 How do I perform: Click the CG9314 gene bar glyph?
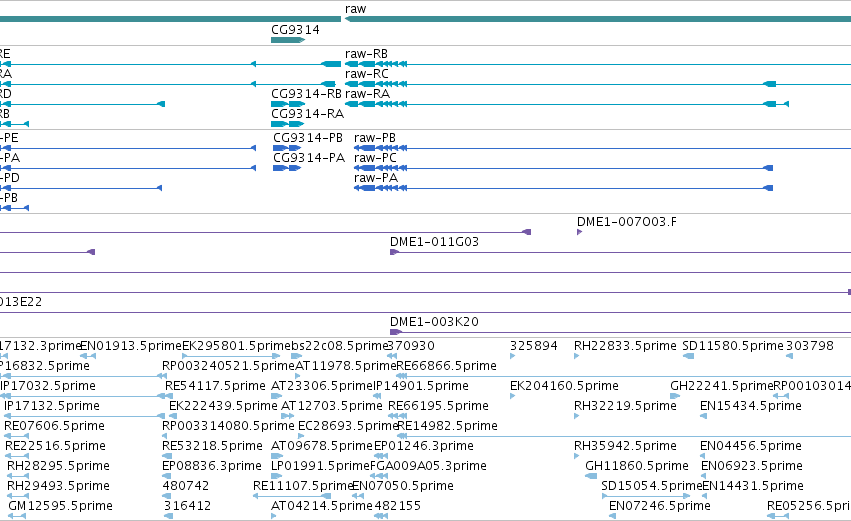pyautogui.click(x=288, y=40)
